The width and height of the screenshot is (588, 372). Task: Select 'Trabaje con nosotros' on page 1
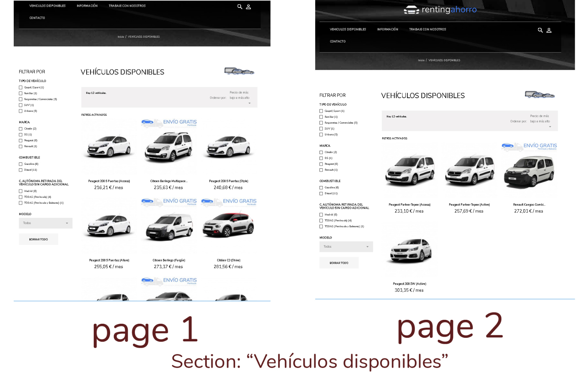[x=127, y=6]
